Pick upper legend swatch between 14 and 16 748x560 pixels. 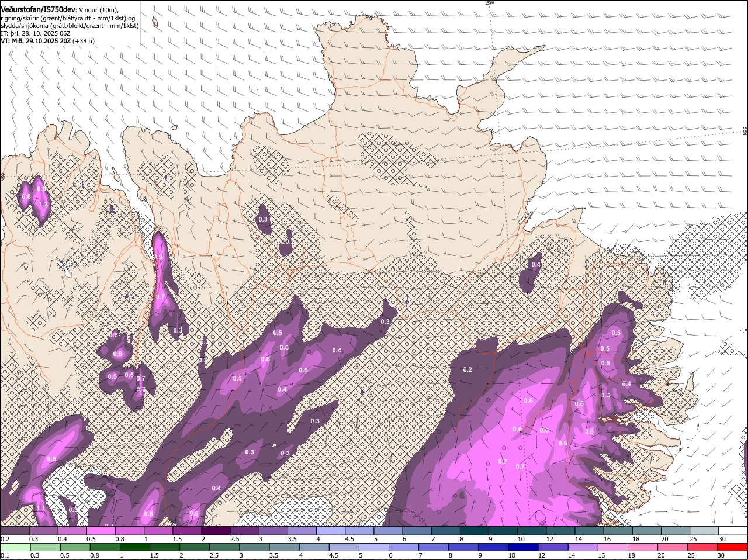pos(590,530)
